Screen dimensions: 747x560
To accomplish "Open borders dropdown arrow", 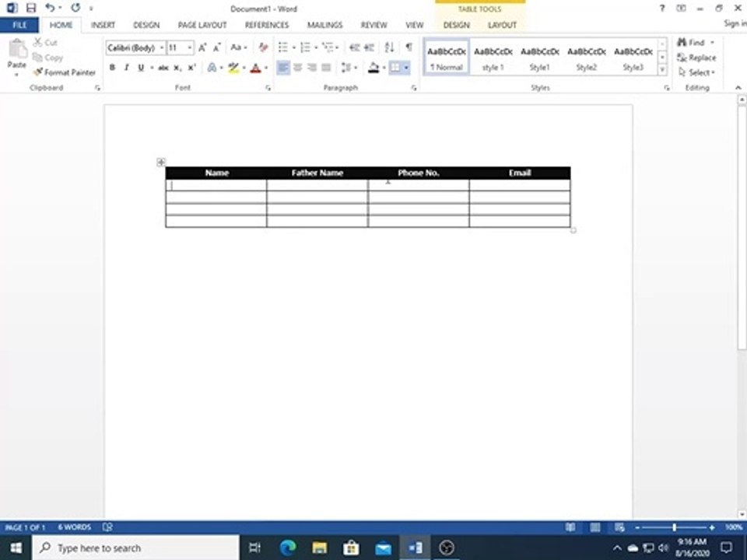I will tap(406, 68).
